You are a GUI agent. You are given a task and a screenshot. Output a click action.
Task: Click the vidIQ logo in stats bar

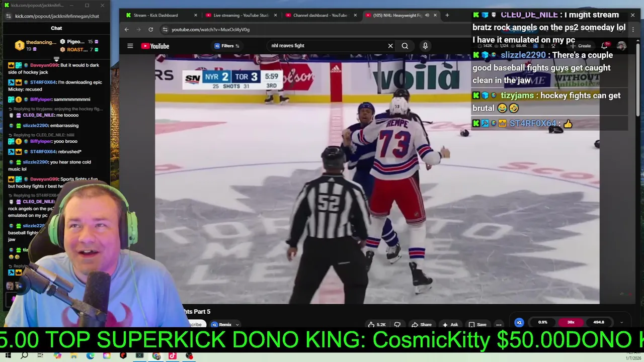tap(519, 322)
